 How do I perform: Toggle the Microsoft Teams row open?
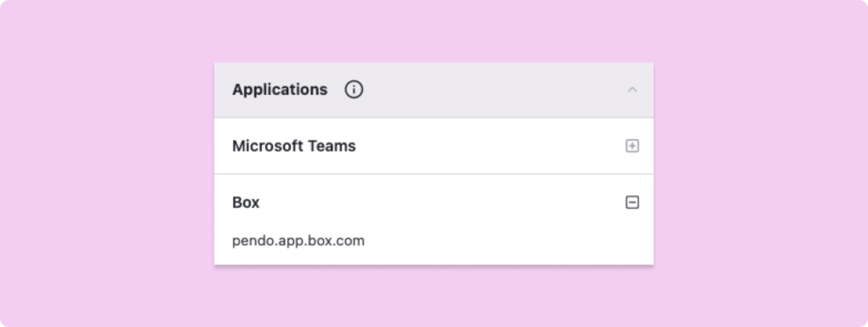point(632,146)
